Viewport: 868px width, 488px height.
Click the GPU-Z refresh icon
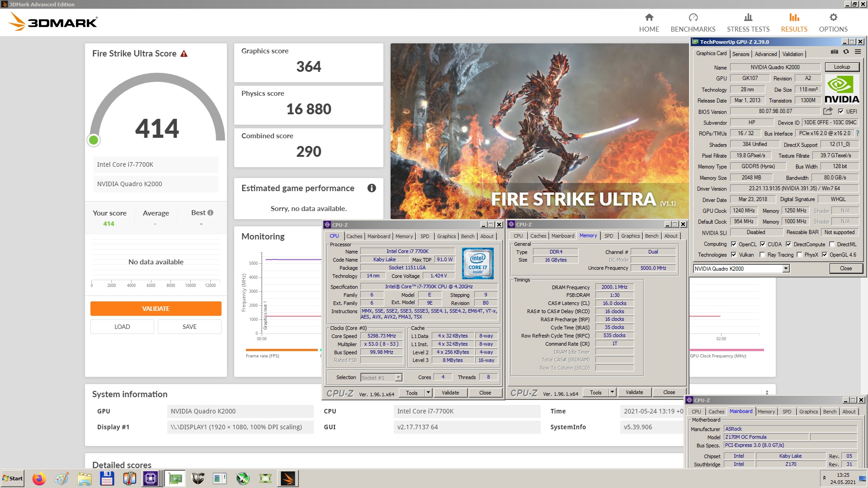[846, 52]
